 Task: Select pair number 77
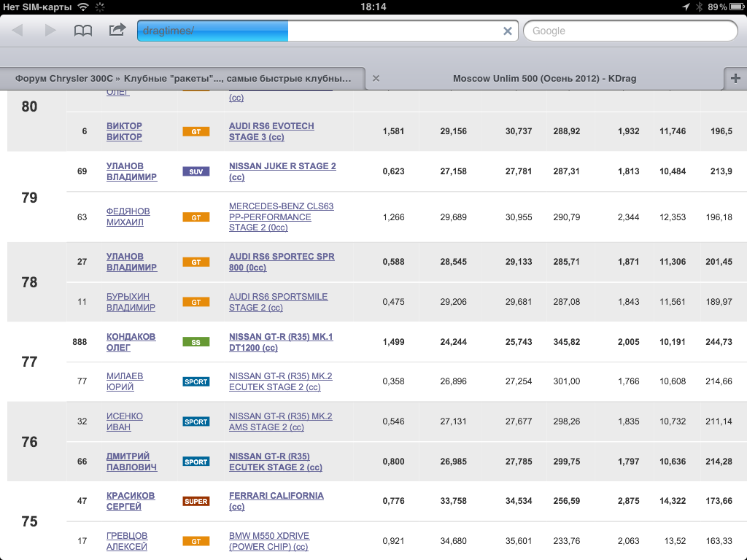click(x=29, y=362)
